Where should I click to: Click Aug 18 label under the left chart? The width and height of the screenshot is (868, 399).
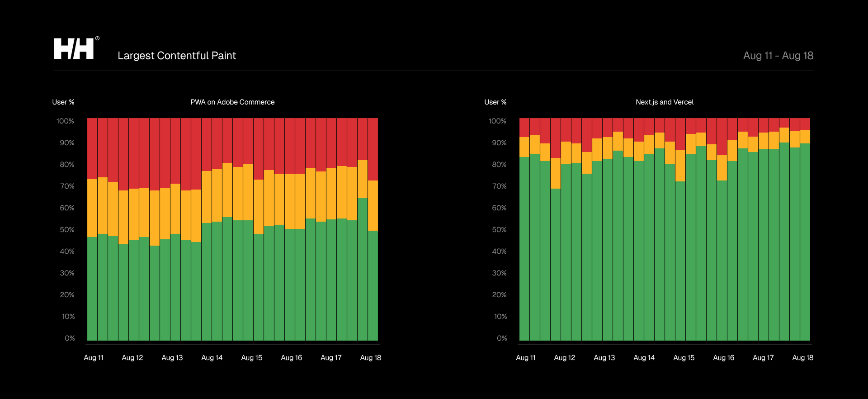tap(370, 357)
